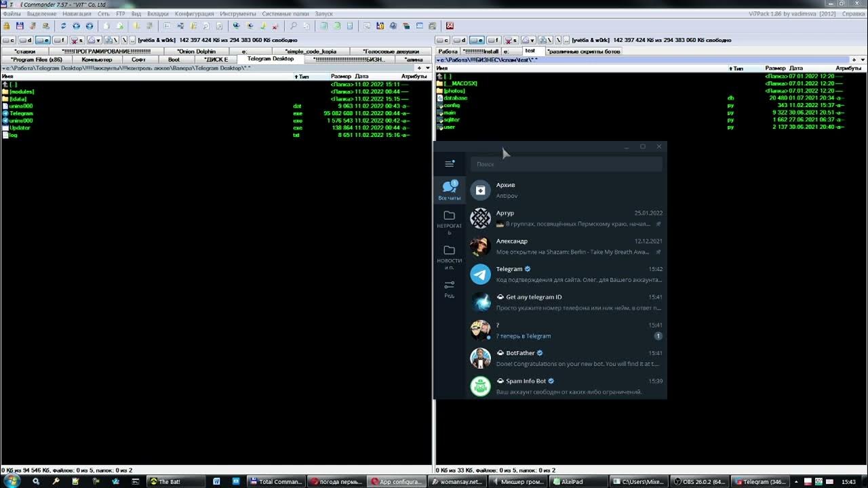Open AkelPad from the taskbar
This screenshot has height=488, width=868.
click(577, 482)
